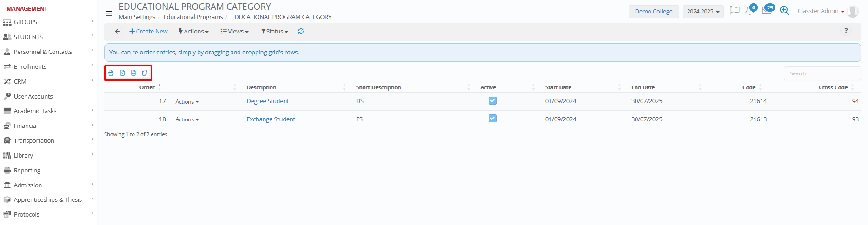The width and height of the screenshot is (868, 225).
Task: Click the grid Search input field
Action: [x=822, y=73]
